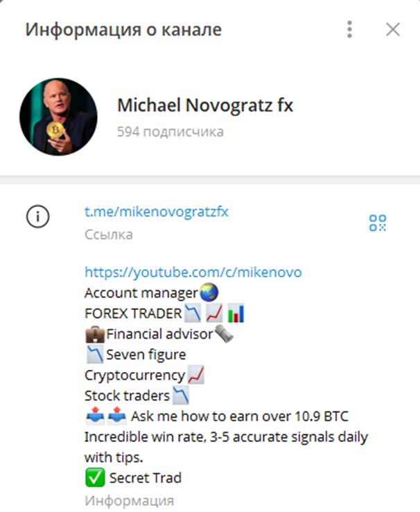Click the falling chart emoji before Seven figure
Viewport: 420px width, 512px height.
[x=95, y=354]
